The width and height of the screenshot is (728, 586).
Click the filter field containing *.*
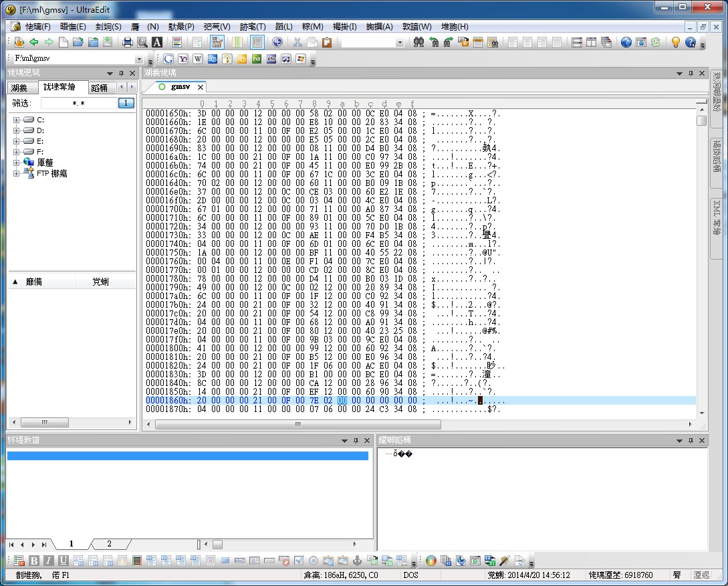click(78, 103)
